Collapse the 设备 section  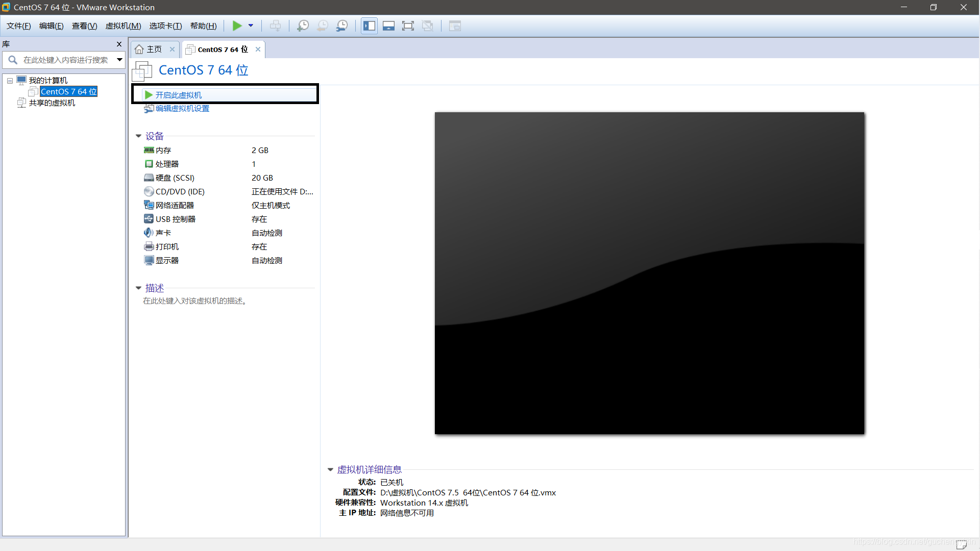pyautogui.click(x=138, y=136)
